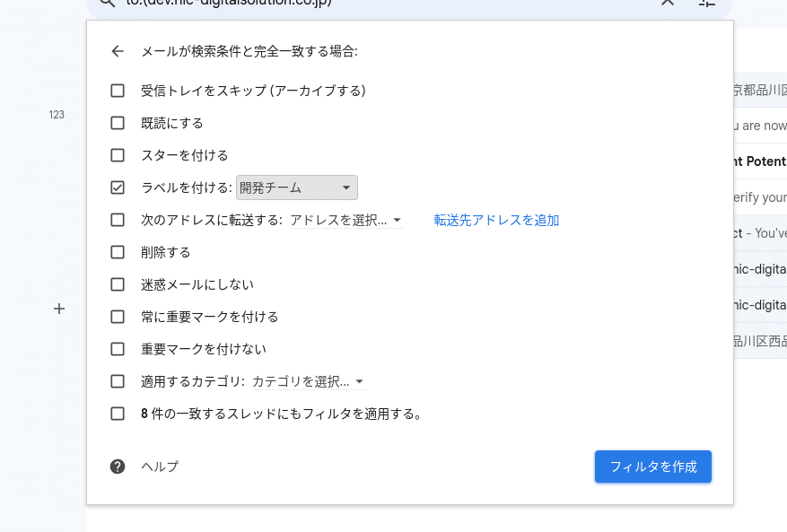Enable スターを付ける for matching emails
Image resolution: width=787 pixels, height=532 pixels.
click(117, 155)
